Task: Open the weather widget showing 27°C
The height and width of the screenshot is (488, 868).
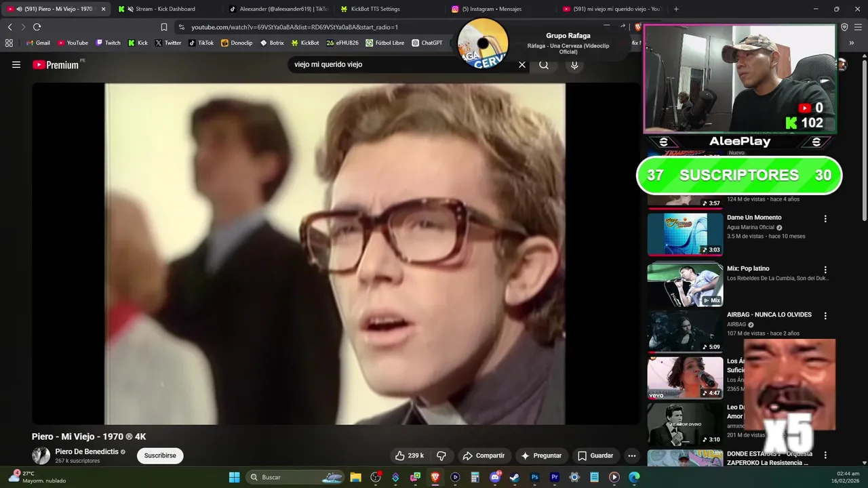Action: click(x=37, y=477)
